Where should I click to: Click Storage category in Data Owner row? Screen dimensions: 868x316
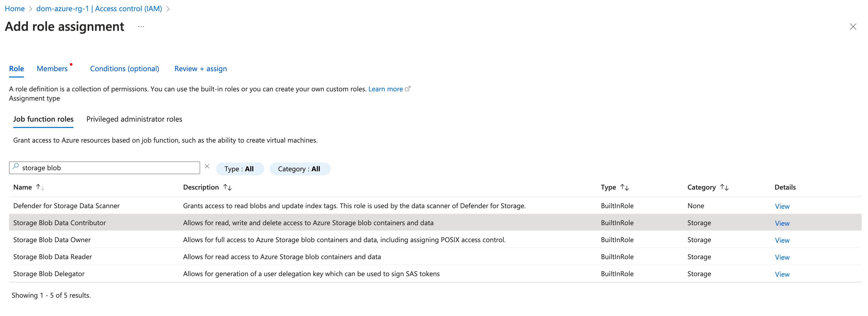pyautogui.click(x=699, y=240)
